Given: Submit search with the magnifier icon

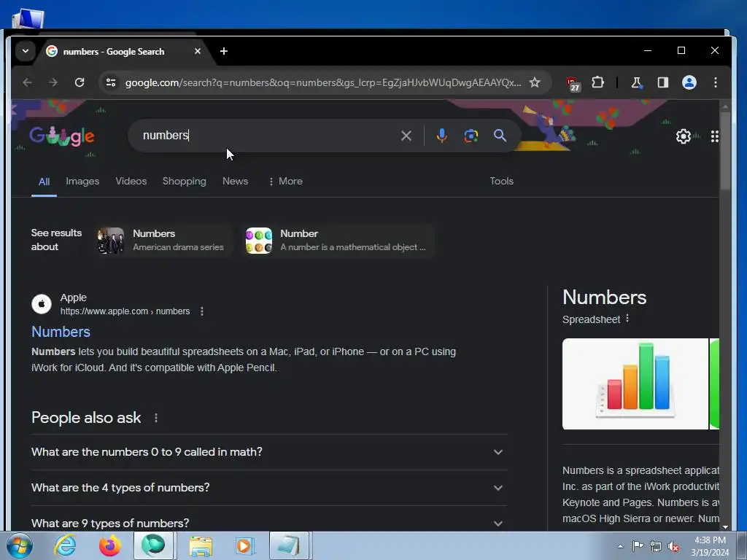Looking at the screenshot, I should [x=500, y=136].
